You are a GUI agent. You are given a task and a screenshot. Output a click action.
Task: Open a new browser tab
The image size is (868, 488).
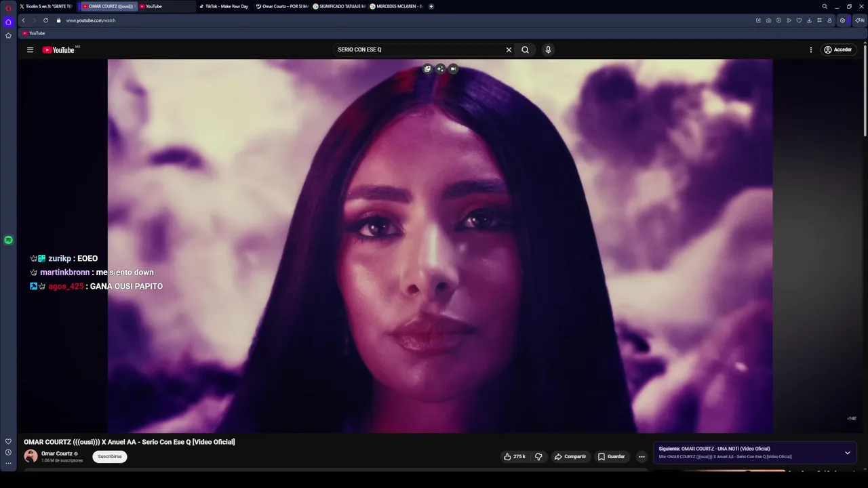tap(431, 6)
